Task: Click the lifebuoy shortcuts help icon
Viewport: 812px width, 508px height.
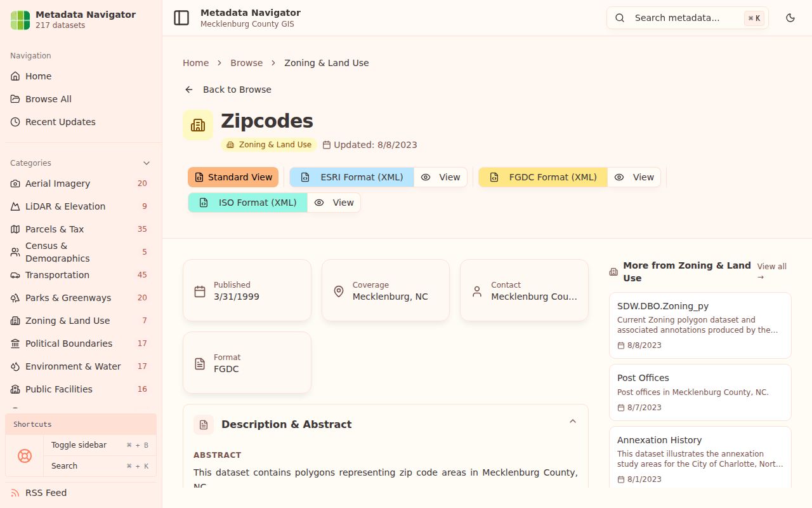Action: 25,455
